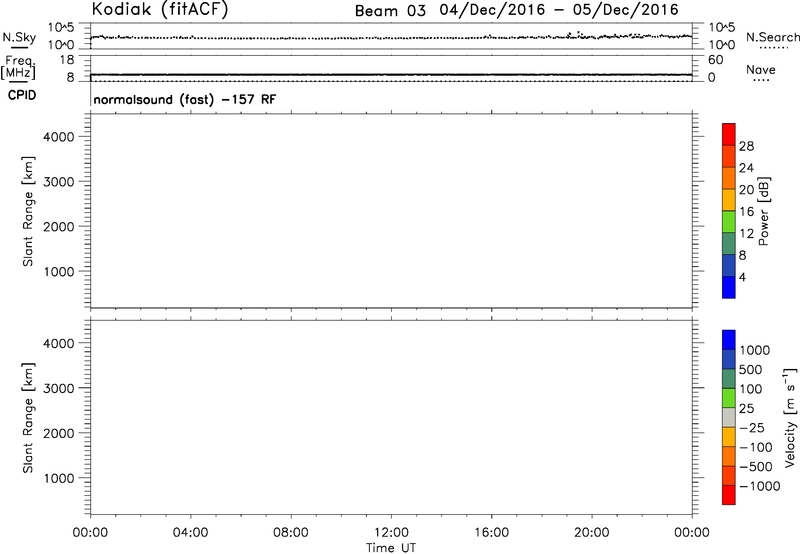Viewport: 800px width, 554px height.
Task: Click the red top segment of Power colorbar
Action: point(729,134)
